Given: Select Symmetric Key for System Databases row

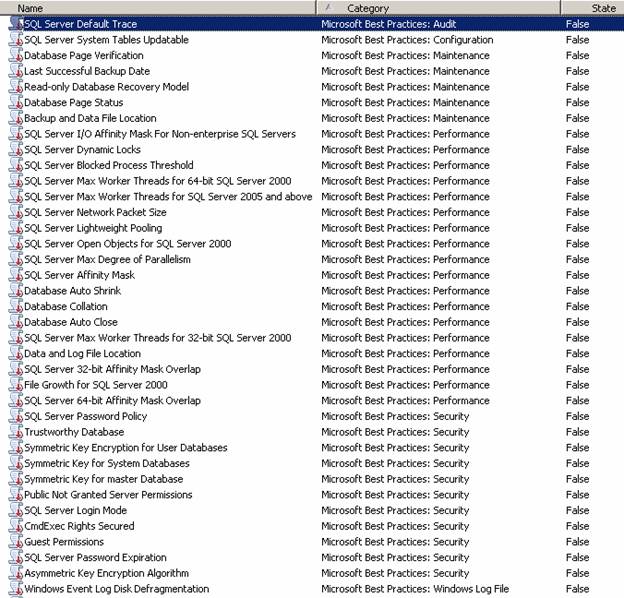Looking at the screenshot, I should point(107,463).
